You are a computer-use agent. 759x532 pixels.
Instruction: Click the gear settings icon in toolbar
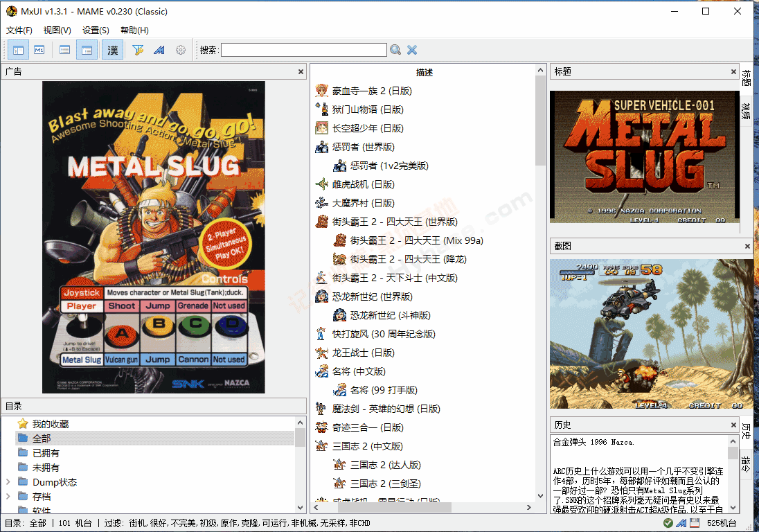coord(181,50)
